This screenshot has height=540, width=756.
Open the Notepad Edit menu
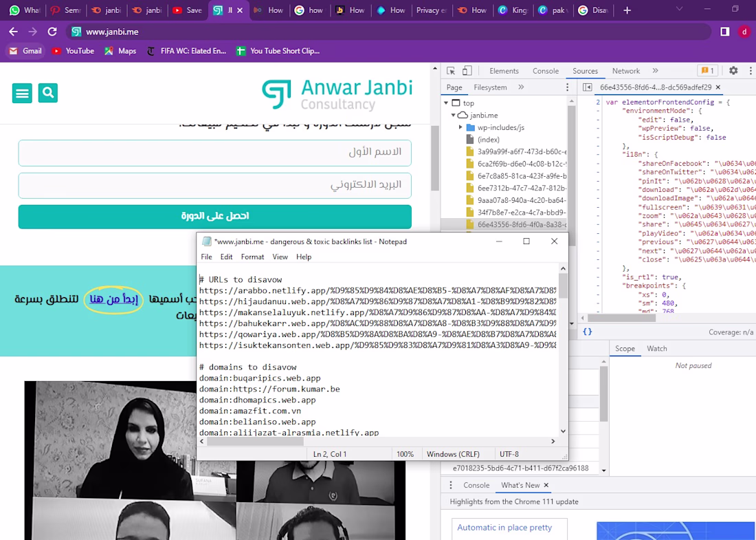click(226, 257)
